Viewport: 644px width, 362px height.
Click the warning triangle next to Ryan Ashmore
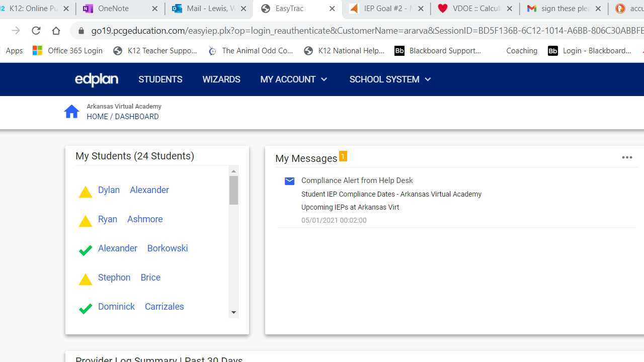85,221
